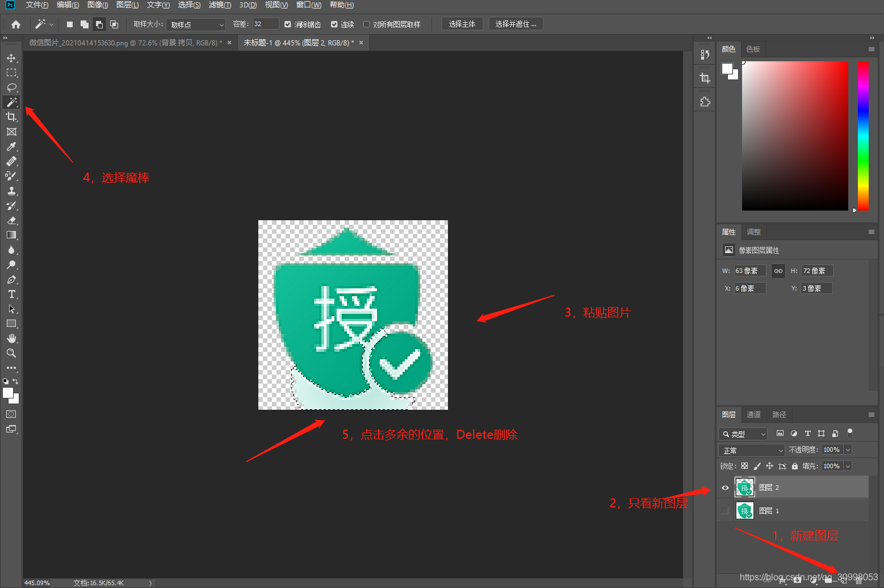Link width and height in Properties
This screenshot has height=588, width=884.
click(x=778, y=271)
